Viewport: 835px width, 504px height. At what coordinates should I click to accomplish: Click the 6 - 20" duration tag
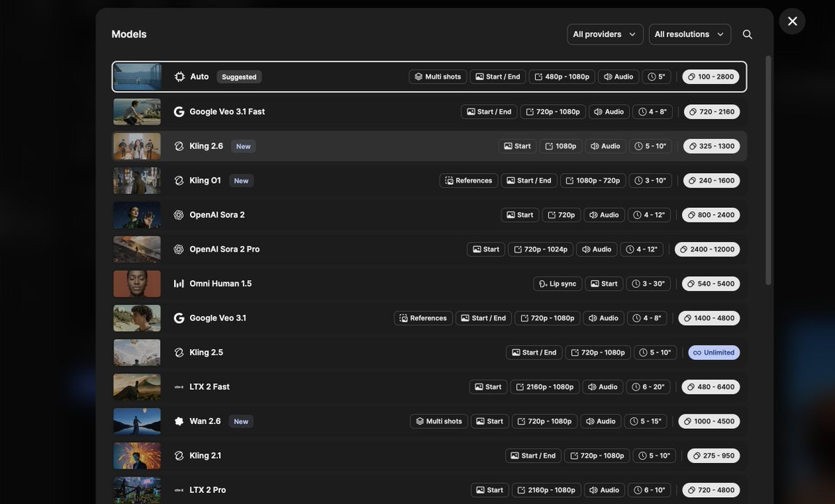tap(649, 387)
